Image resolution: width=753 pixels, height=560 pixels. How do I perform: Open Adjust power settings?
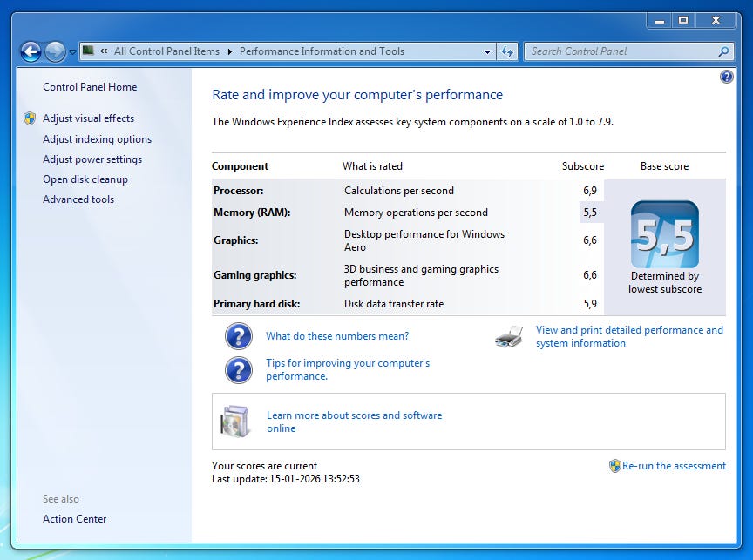point(92,159)
